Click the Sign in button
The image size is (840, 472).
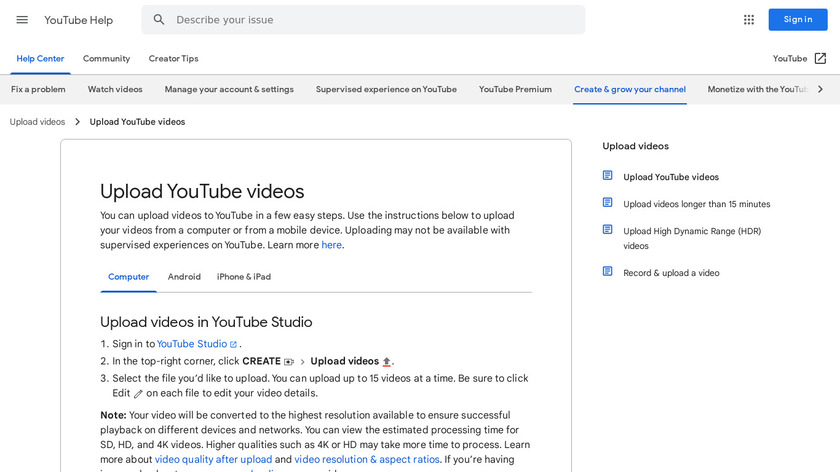(798, 20)
